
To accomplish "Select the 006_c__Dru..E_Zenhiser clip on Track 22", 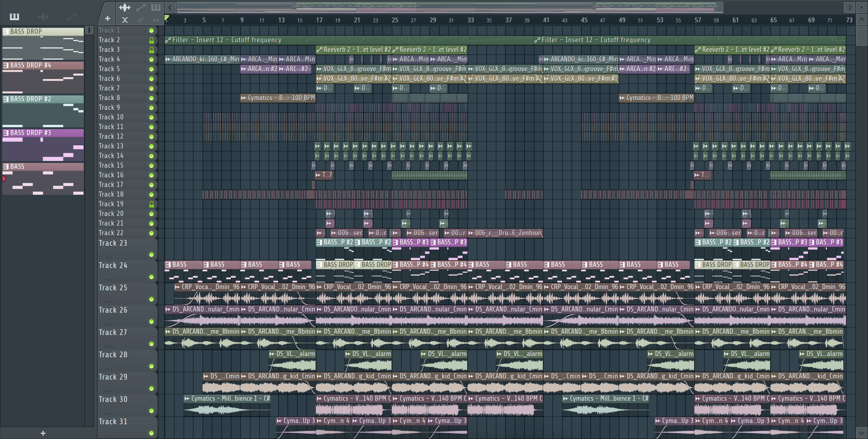I will 505,233.
